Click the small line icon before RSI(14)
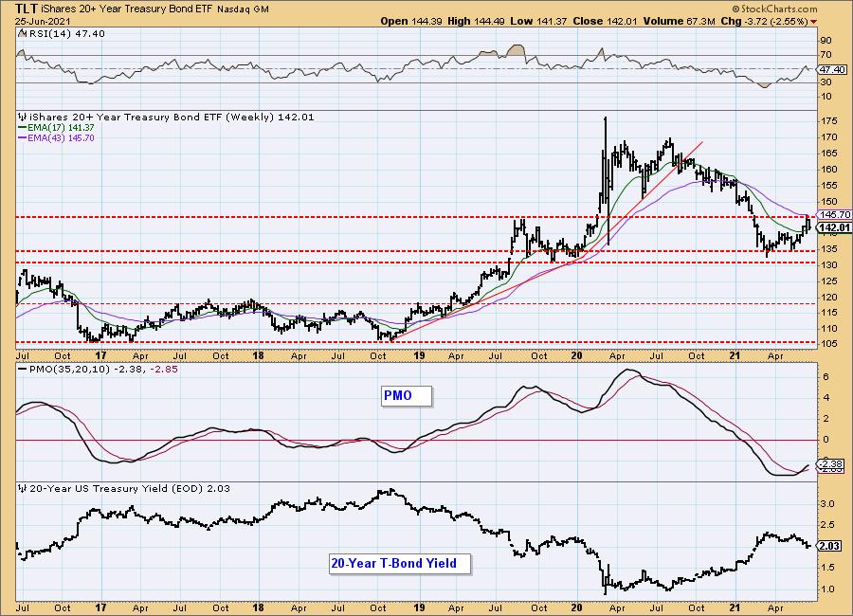This screenshot has width=853, height=616. (21, 34)
